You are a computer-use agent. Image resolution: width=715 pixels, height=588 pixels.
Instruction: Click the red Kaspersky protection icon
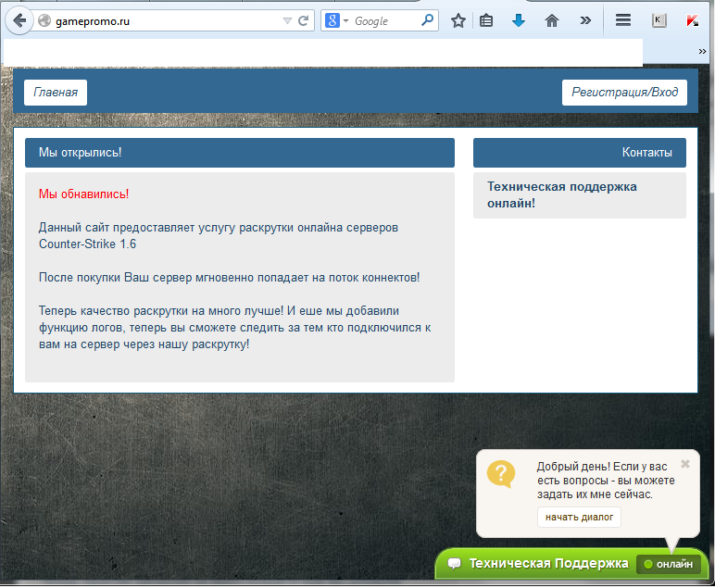693,21
